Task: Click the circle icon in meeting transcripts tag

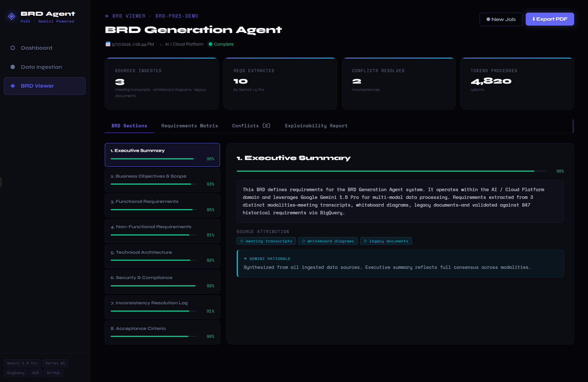Action: 242,241
